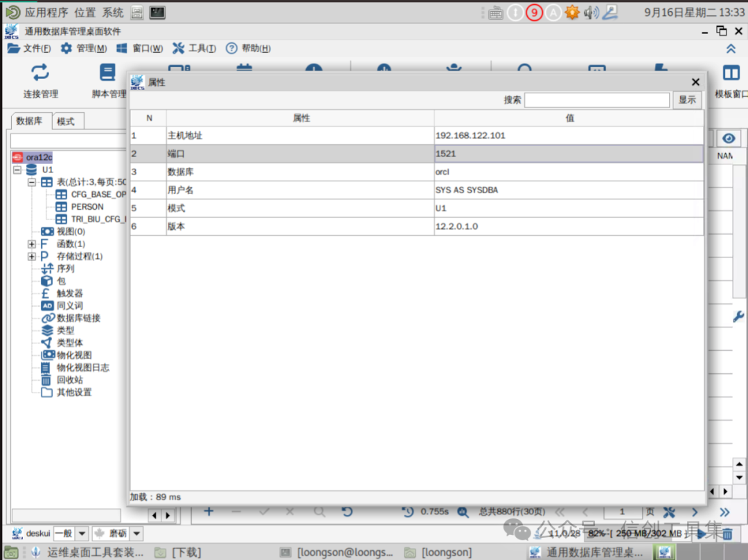This screenshot has width=748, height=560.
Task: Open the 连接管理 connection manager icon
Action: click(x=41, y=80)
